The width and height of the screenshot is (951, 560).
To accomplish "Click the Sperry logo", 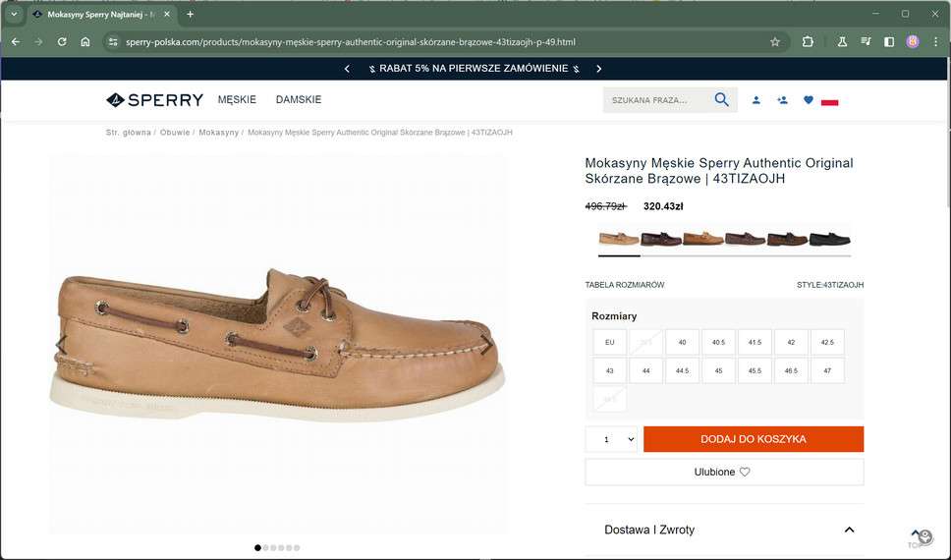I will pyautogui.click(x=155, y=100).
